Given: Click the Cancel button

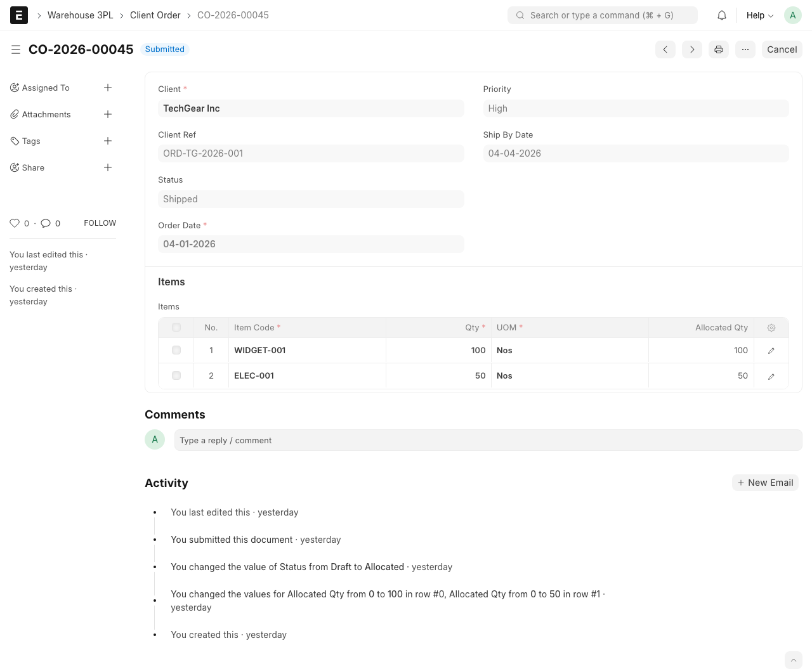Looking at the screenshot, I should 782,49.
